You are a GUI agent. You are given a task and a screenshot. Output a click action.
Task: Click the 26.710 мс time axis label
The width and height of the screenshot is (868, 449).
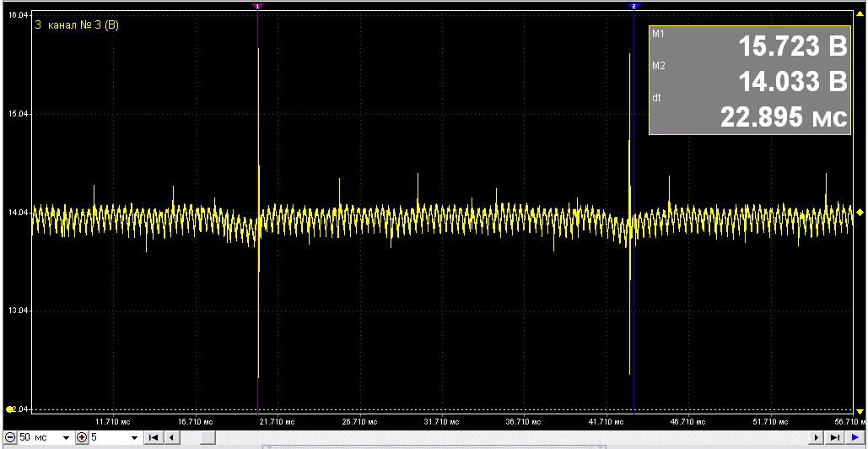coord(360,422)
